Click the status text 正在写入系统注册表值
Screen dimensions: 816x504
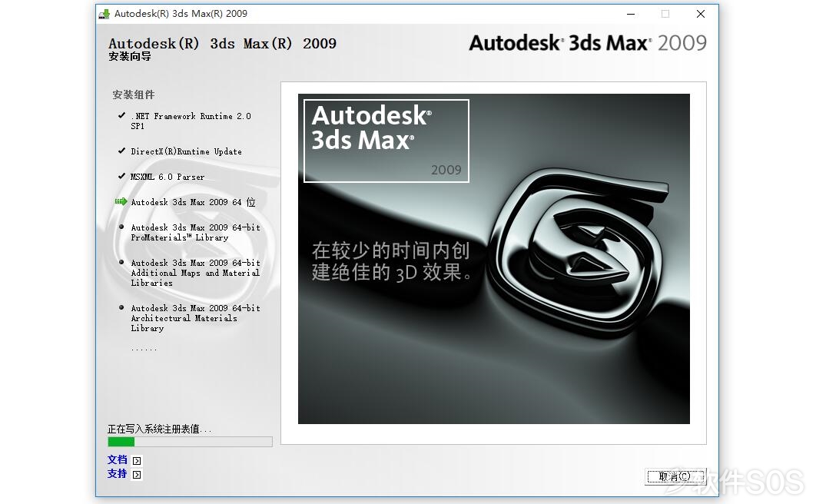point(159,429)
